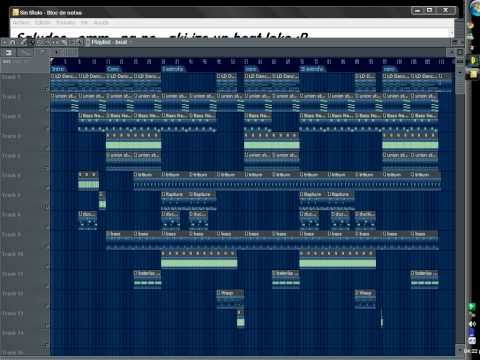Screen dimensions: 480x360
Task: Select small green block on Track 13
Action: pyautogui.click(x=241, y=319)
